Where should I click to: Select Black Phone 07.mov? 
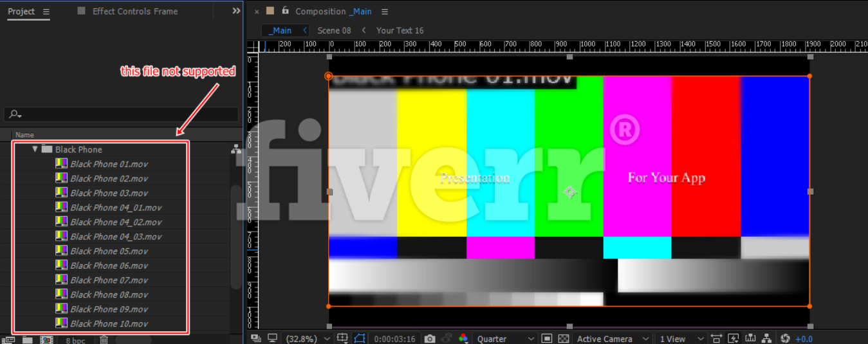pyautogui.click(x=109, y=280)
